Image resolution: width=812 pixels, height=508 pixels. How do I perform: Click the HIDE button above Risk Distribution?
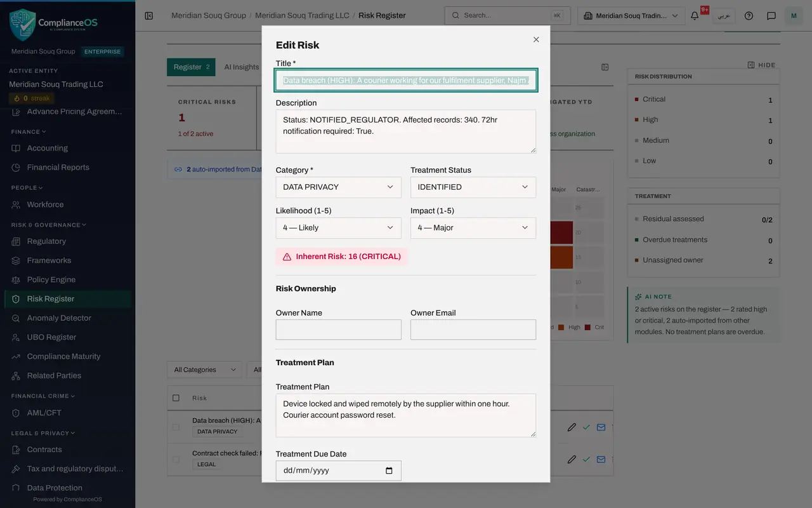pos(761,65)
